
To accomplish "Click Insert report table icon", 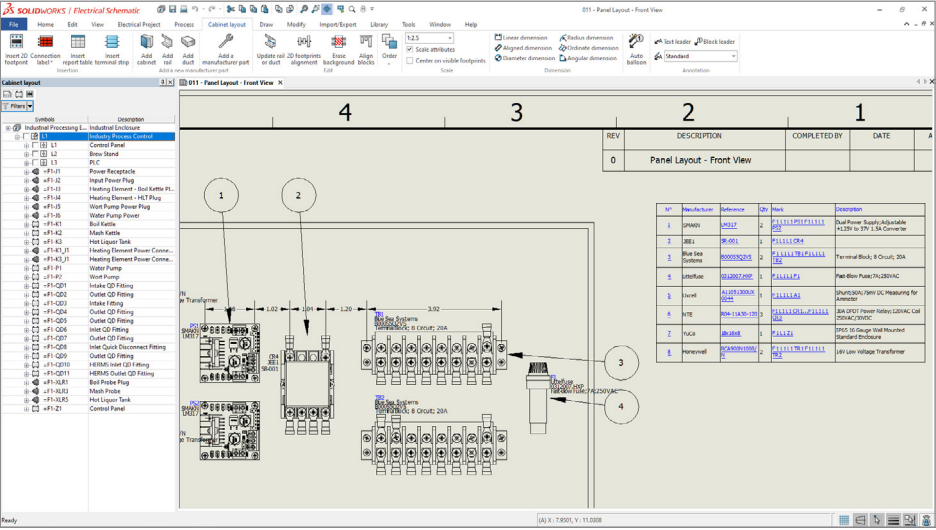I will coord(78,41).
